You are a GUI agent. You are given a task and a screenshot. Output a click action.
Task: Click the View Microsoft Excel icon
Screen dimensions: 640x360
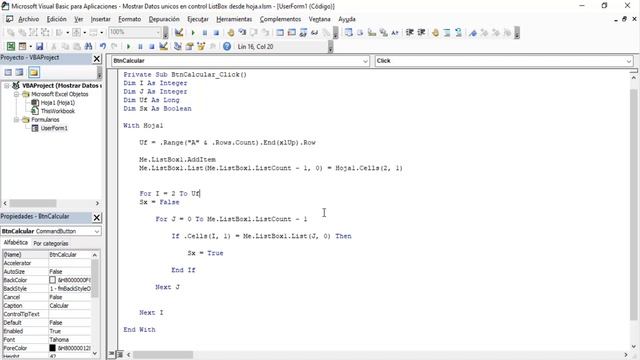[x=11, y=47]
